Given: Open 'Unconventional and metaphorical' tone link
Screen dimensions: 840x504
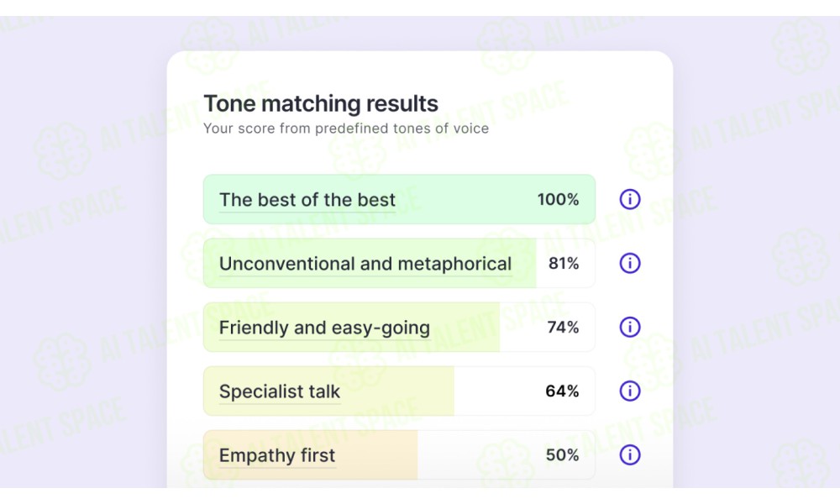Looking at the screenshot, I should click(x=365, y=264).
